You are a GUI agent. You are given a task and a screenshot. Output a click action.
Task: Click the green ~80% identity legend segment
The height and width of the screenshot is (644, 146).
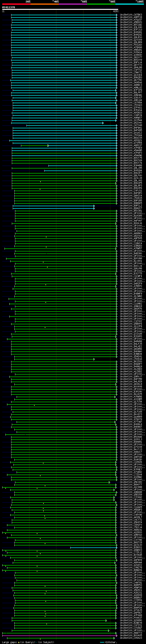(101, 4)
